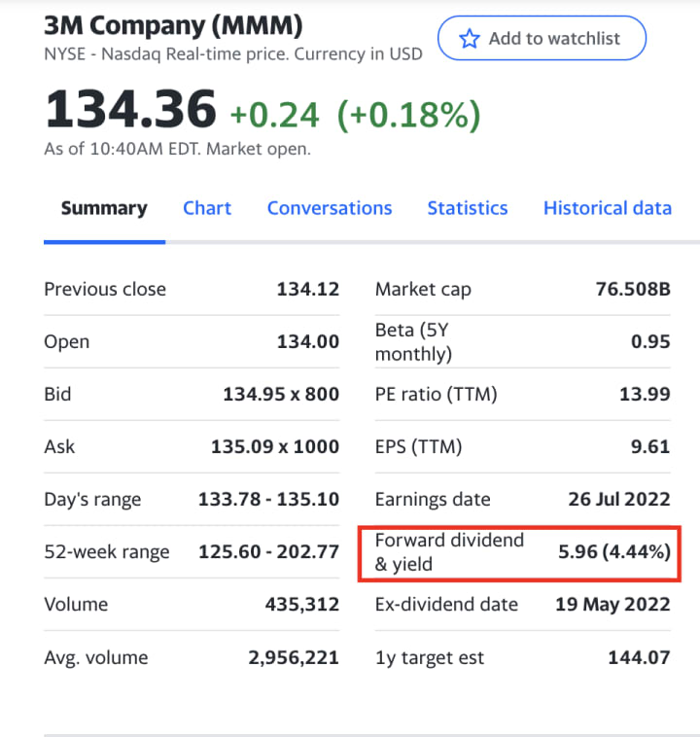
Task: Click the Open label
Action: click(66, 342)
